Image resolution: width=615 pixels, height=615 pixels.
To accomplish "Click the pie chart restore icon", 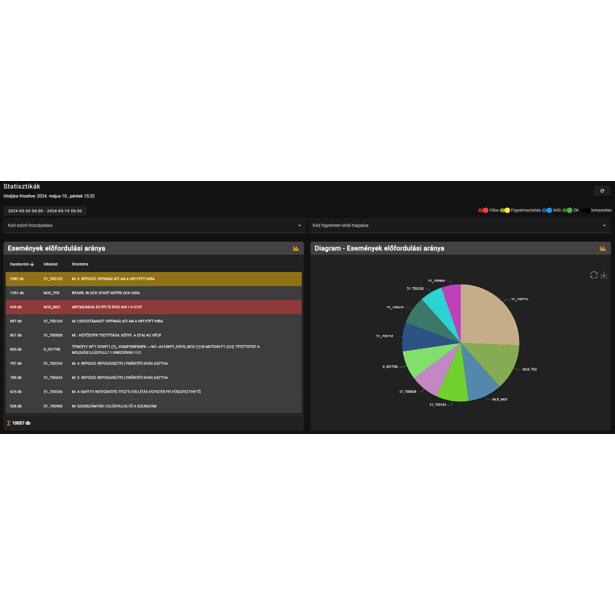I will pyautogui.click(x=593, y=275).
